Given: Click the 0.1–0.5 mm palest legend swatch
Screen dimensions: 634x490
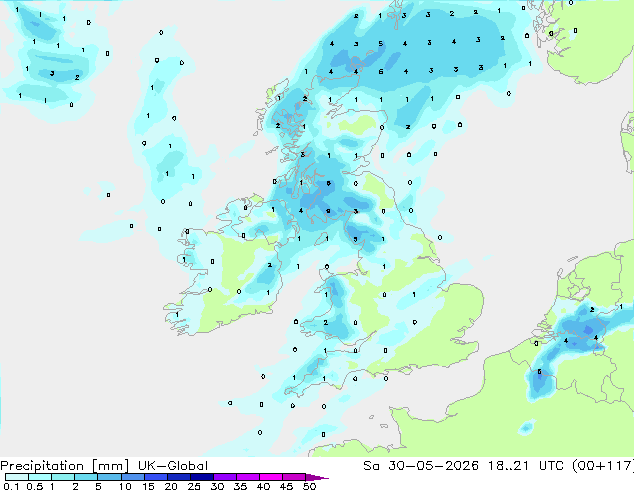Looking at the screenshot, I should tap(17, 477).
